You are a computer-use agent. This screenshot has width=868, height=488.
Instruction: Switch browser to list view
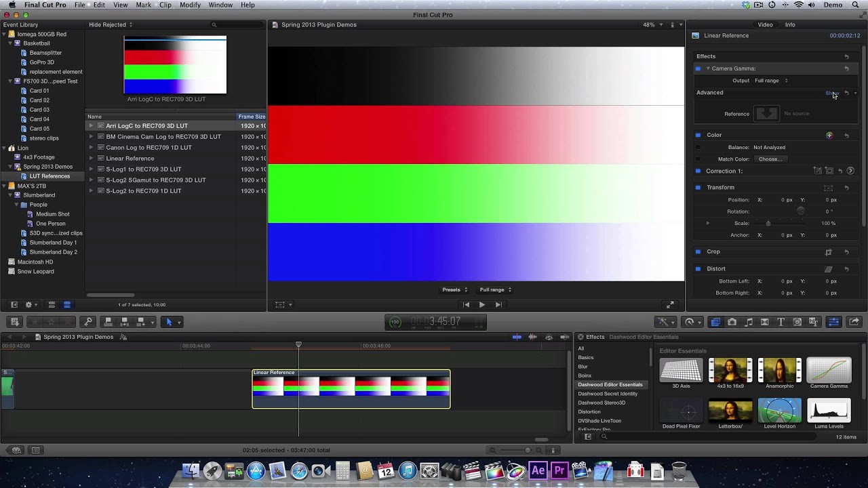coord(66,305)
